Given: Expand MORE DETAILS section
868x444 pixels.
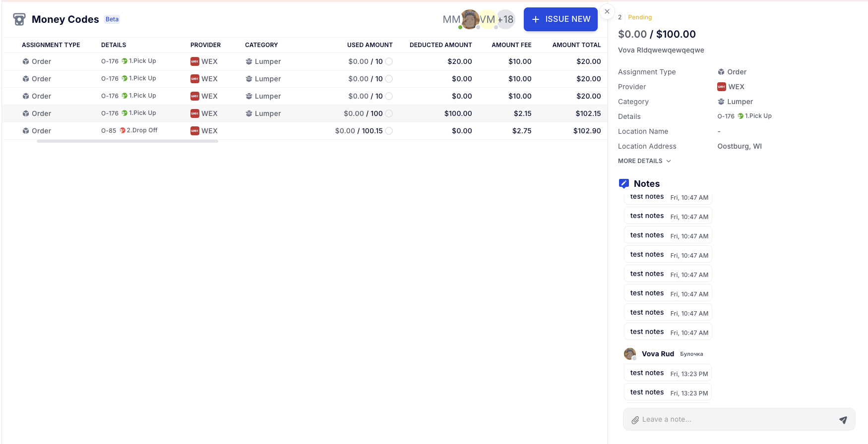Looking at the screenshot, I should pos(644,161).
